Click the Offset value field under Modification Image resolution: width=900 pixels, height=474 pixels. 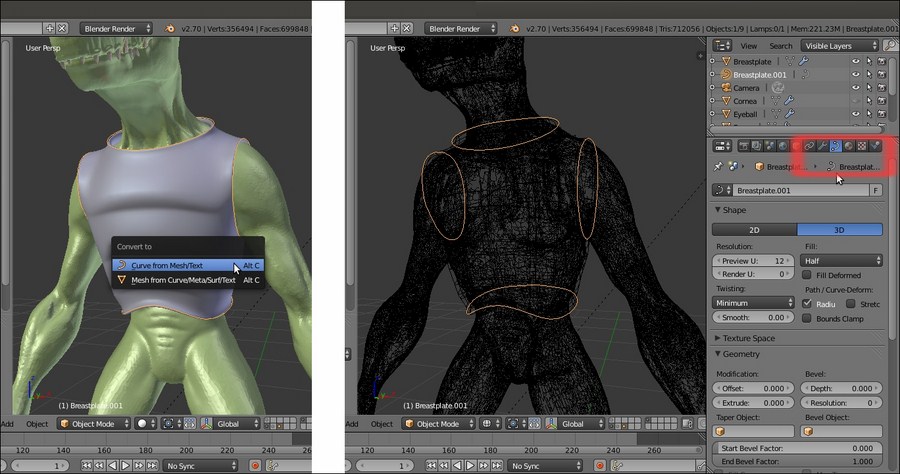(754, 387)
